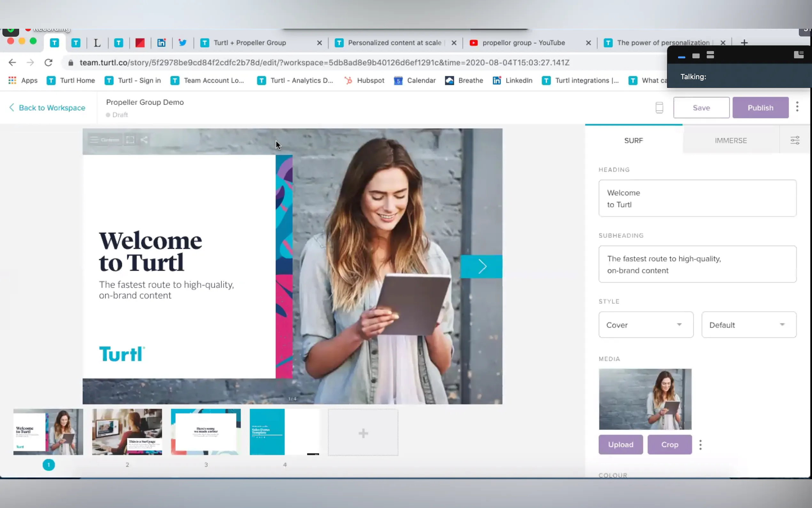Screen dimensions: 812x508
Task: Reload the current page
Action: (48, 62)
